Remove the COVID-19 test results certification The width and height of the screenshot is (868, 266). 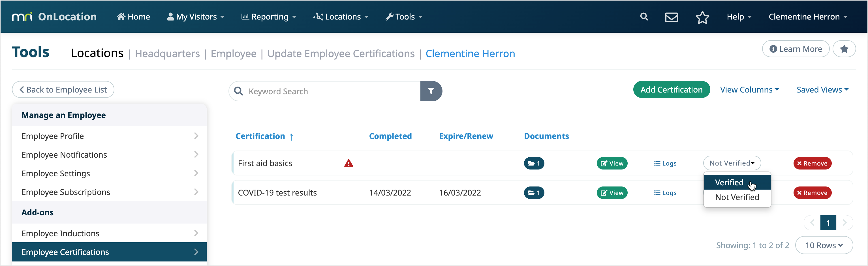click(x=813, y=193)
